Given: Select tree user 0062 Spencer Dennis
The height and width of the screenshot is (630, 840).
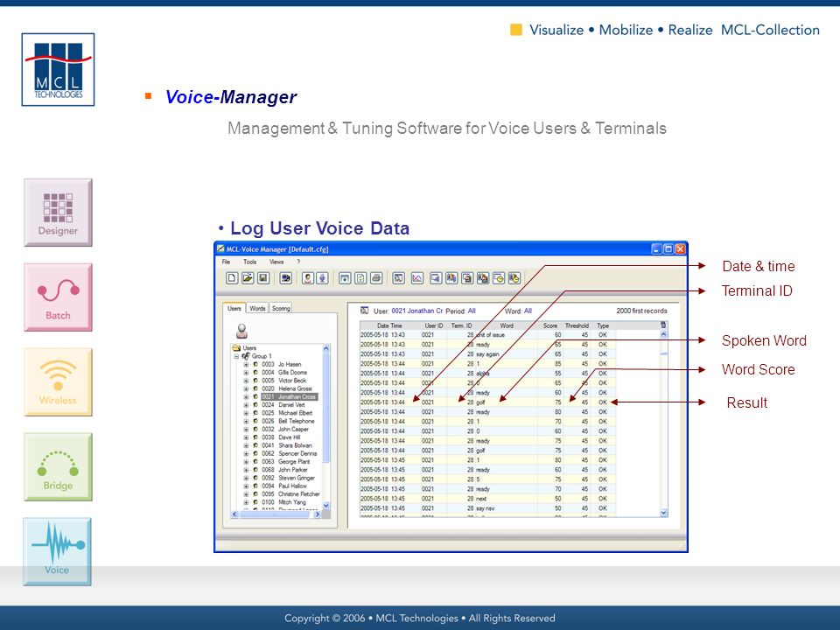Looking at the screenshot, I should [x=290, y=454].
